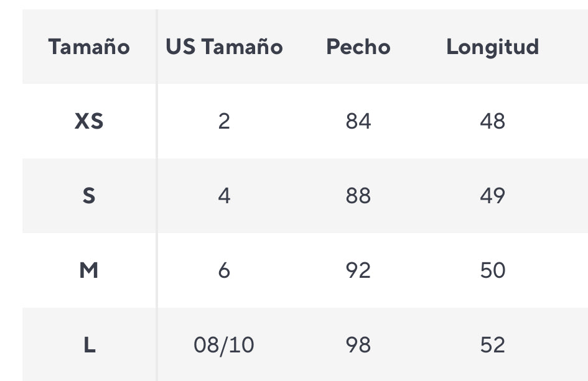Select length value 52 cell
Image resolution: width=588 pixels, height=381 pixels.
point(492,345)
